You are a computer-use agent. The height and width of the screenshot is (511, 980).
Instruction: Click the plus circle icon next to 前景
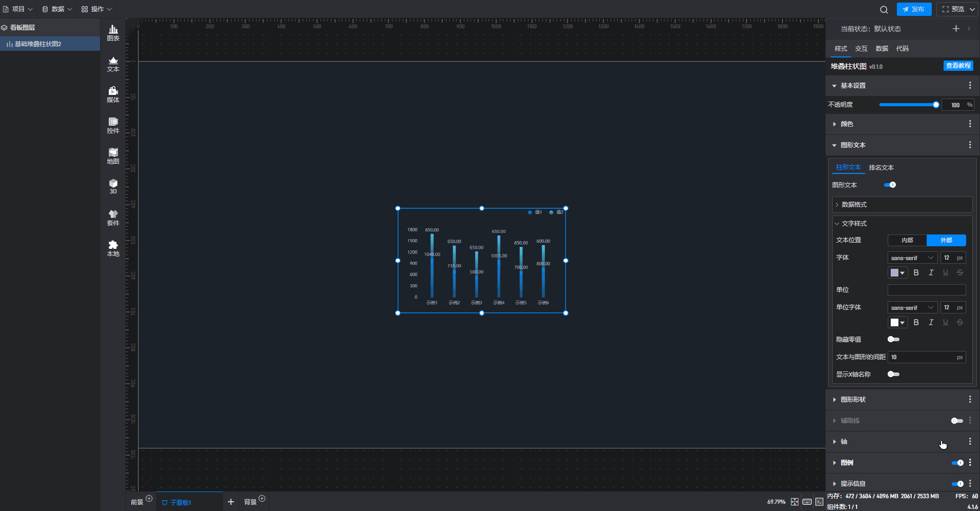tap(149, 498)
